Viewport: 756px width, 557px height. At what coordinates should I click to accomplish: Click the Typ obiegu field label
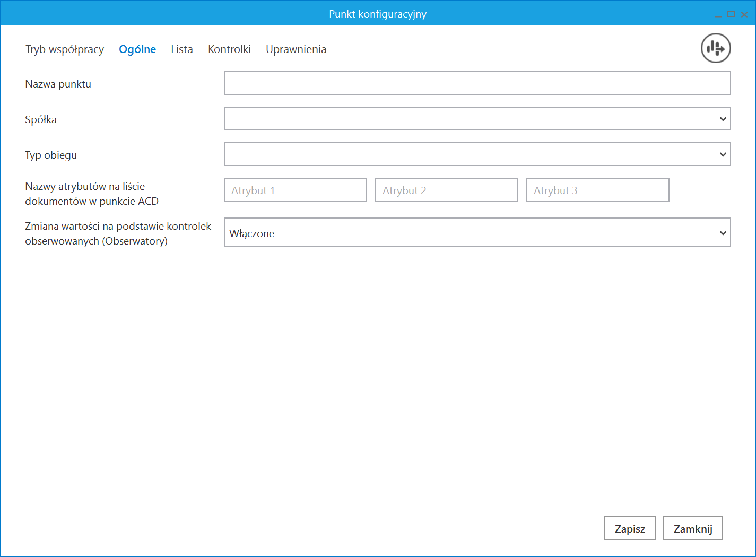51,155
